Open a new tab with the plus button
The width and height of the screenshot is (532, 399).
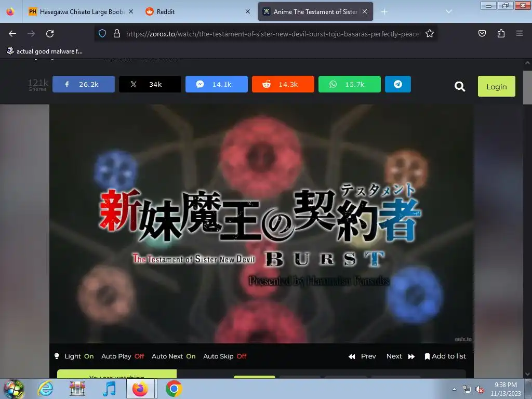[384, 11]
